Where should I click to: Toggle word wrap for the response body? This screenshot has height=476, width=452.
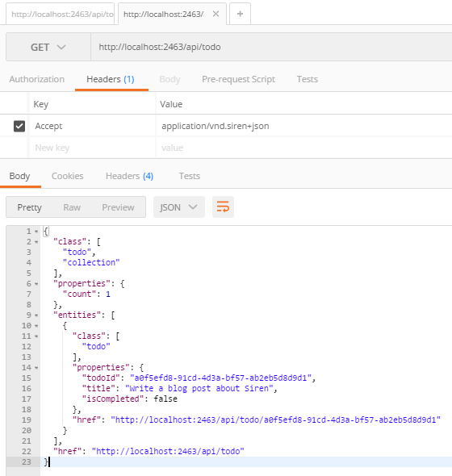(x=223, y=207)
